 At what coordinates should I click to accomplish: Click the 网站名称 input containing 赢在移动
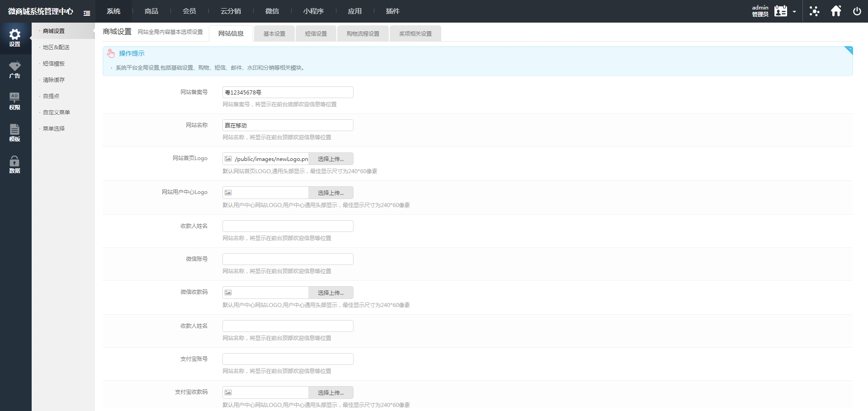pyautogui.click(x=288, y=125)
